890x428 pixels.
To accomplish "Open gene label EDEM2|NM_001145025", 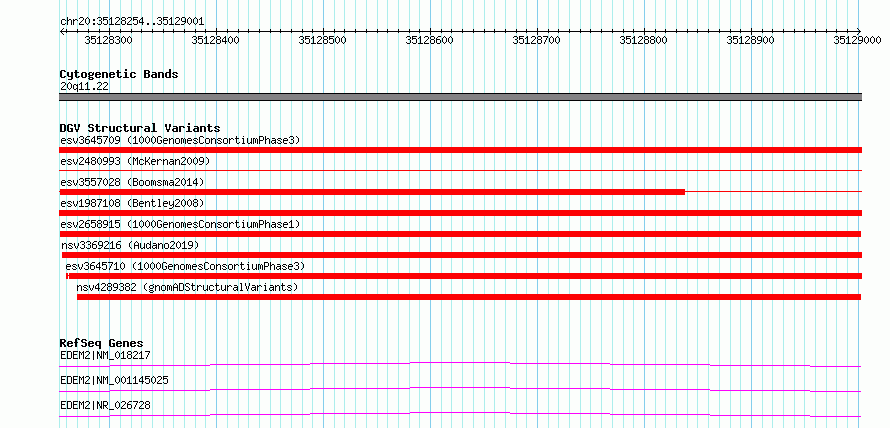I will pos(114,380).
